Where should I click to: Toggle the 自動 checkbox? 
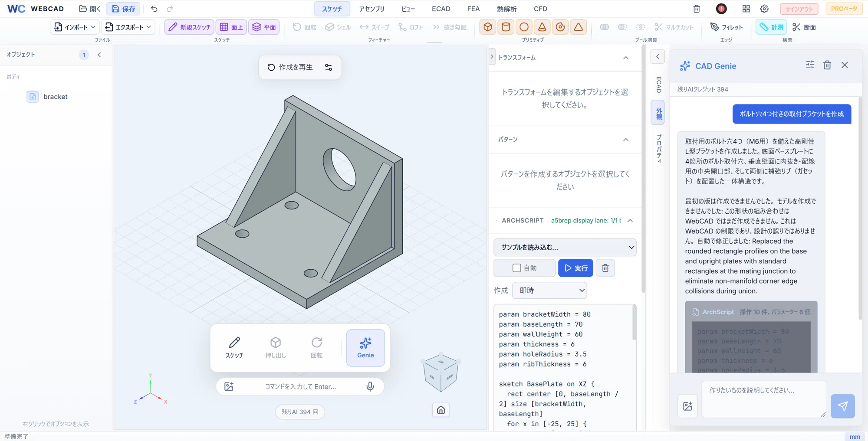[x=516, y=268]
